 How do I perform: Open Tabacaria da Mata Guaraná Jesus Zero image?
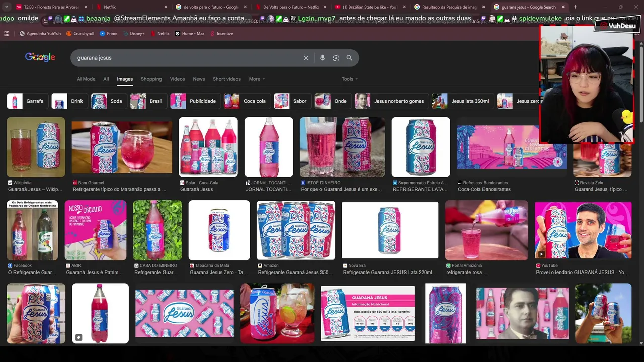(219, 230)
